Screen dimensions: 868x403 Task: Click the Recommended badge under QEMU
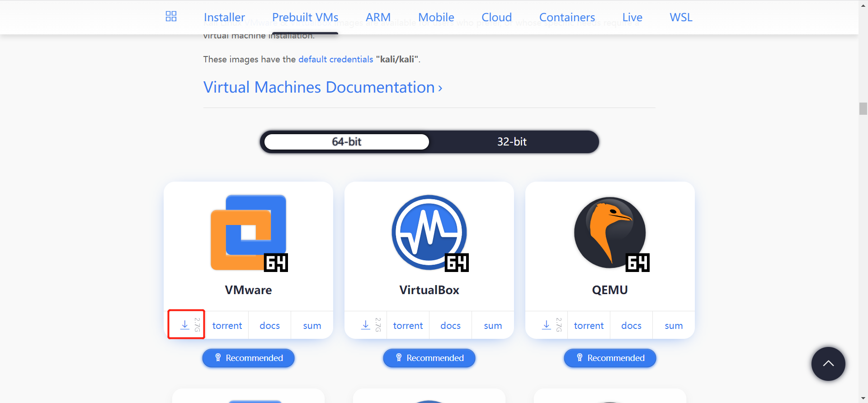pyautogui.click(x=610, y=358)
